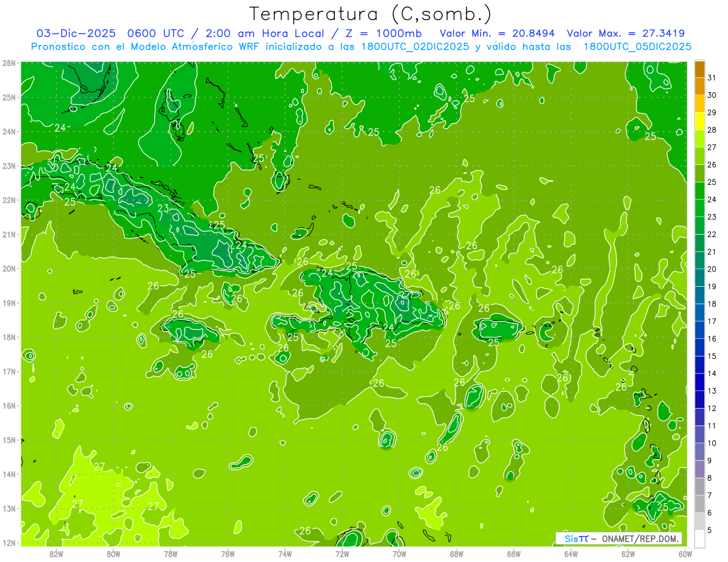Image resolution: width=728 pixels, height=562 pixels.
Task: Click the 60W longitude label
Action: click(685, 554)
